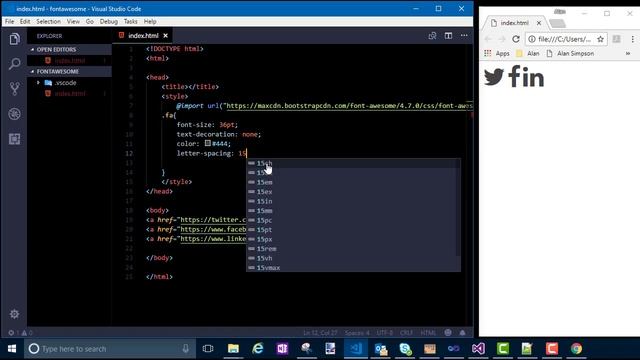Open the File menu
This screenshot has height=360, width=640.
coord(9,22)
